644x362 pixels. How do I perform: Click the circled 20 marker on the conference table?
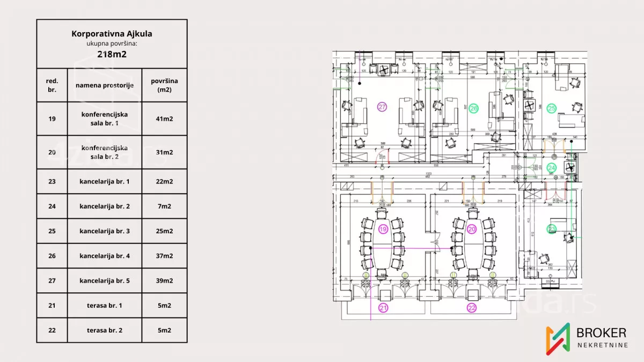click(472, 230)
